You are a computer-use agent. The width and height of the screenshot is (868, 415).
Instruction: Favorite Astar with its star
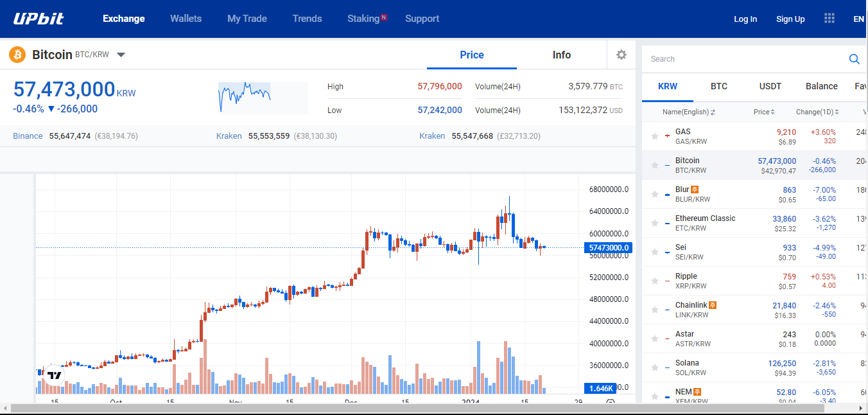655,339
